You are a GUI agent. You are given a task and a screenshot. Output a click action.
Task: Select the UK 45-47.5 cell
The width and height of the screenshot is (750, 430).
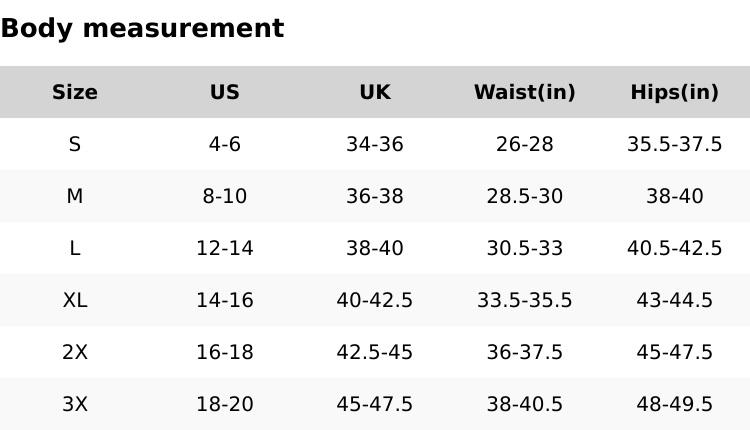[x=375, y=405]
